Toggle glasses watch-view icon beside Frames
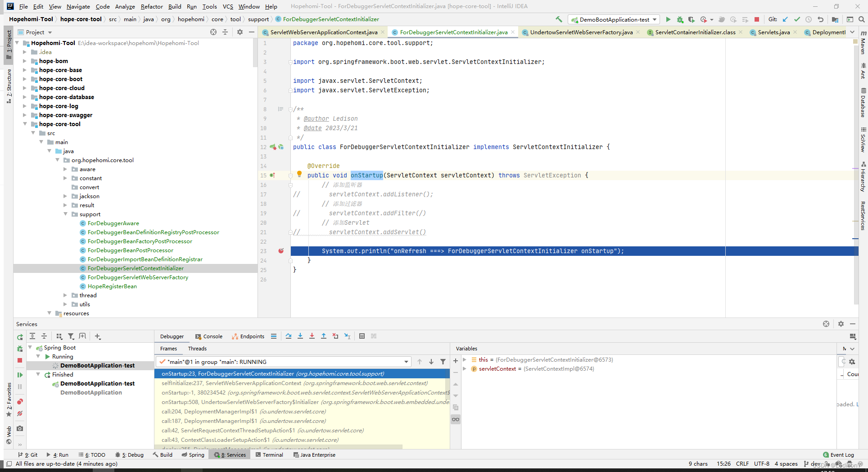Screen dimensions: 868x472 [x=456, y=419]
